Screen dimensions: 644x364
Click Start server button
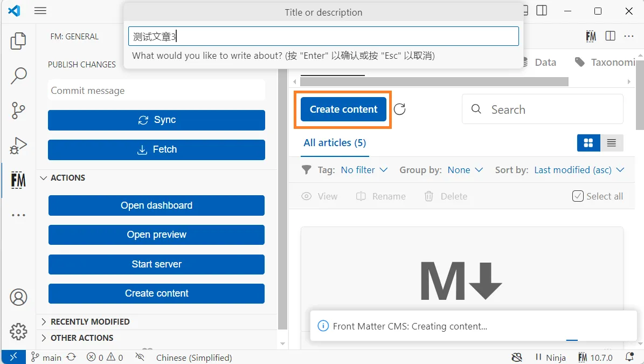point(156,264)
